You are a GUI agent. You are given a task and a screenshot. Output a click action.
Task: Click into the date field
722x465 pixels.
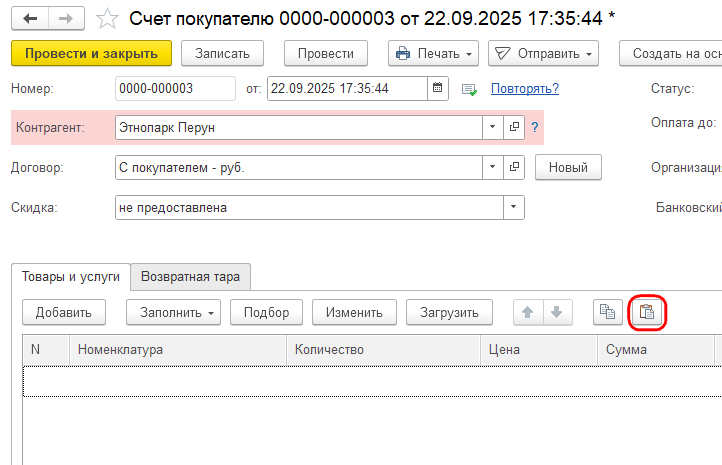(347, 88)
